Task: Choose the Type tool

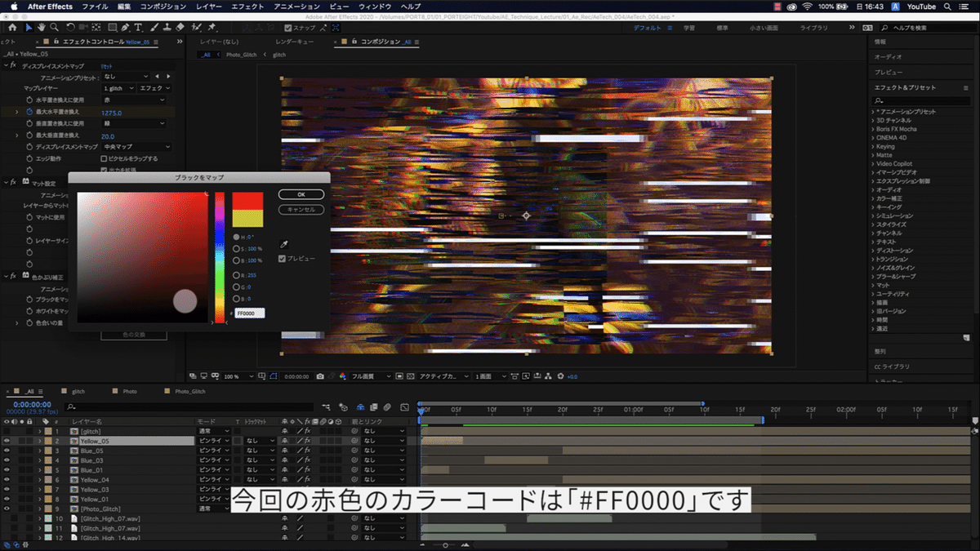Action: [x=138, y=27]
